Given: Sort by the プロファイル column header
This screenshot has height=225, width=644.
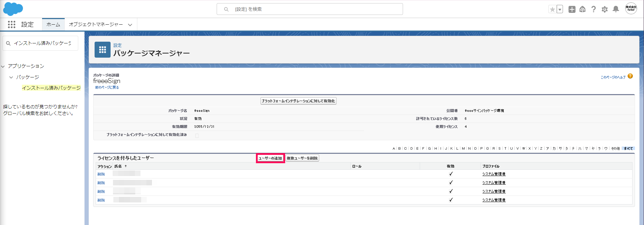Looking at the screenshot, I should click(491, 166).
